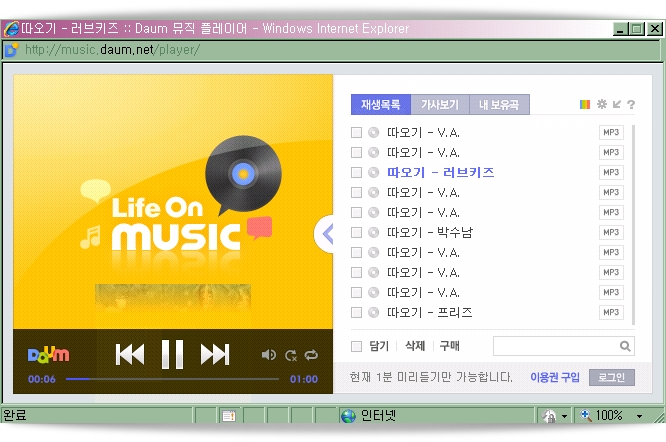Open the zoom level dropdown arrow
666x442 pixels.
coord(639,416)
